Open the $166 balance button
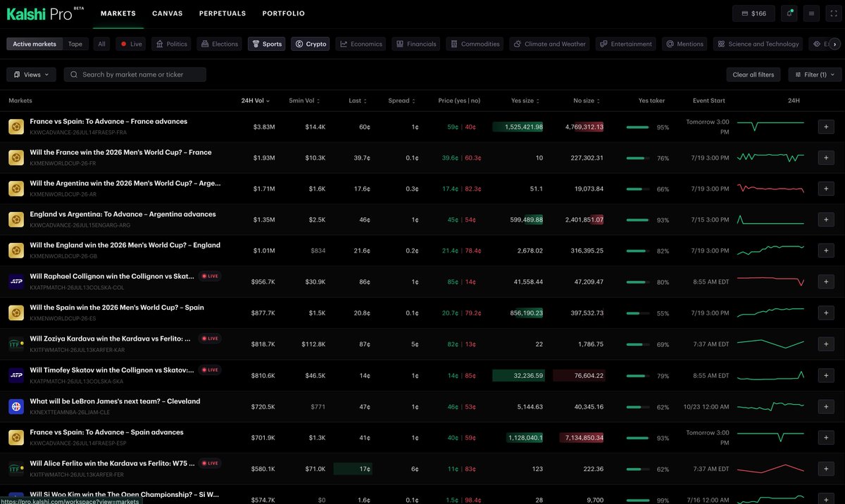This screenshot has height=504, width=845. tap(753, 13)
